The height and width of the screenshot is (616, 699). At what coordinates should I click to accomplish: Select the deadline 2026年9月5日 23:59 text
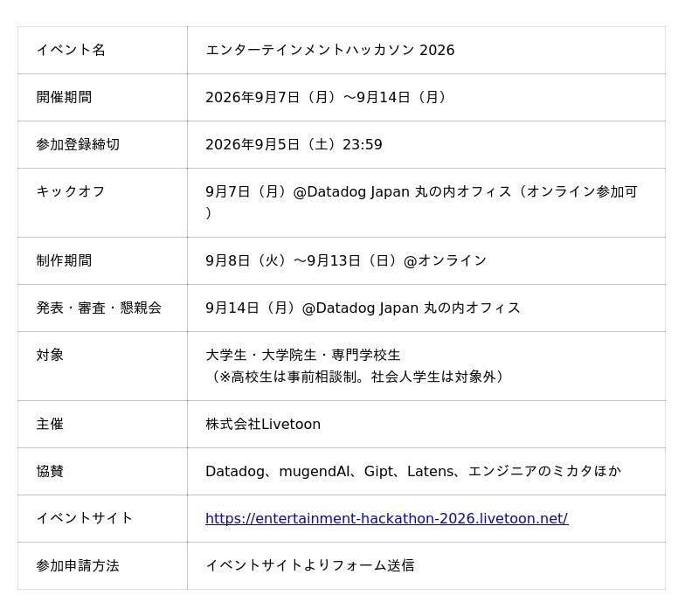pyautogui.click(x=294, y=144)
